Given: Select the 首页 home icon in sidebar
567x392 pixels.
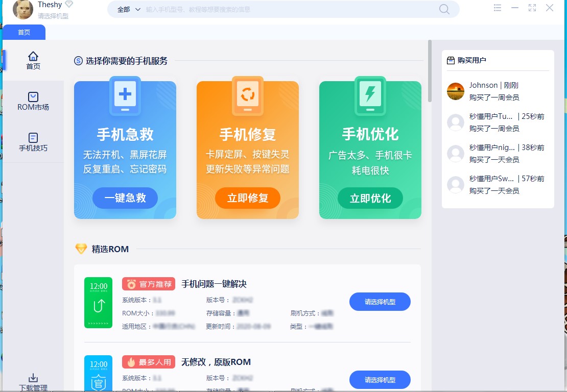Looking at the screenshot, I should pos(33,56).
